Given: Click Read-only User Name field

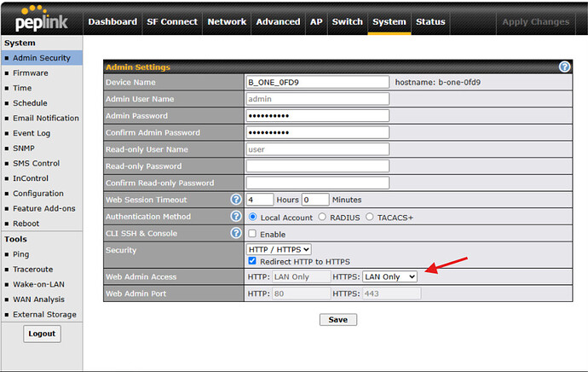Looking at the screenshot, I should [x=318, y=149].
